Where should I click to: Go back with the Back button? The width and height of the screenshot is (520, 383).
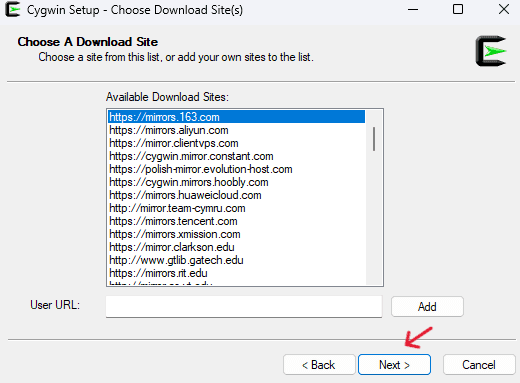(319, 365)
